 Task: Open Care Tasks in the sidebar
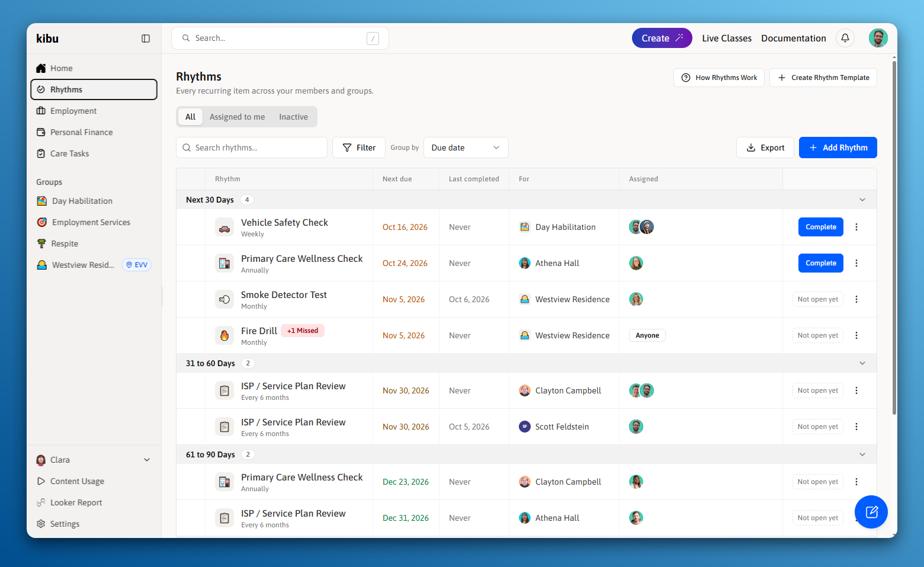94,153
